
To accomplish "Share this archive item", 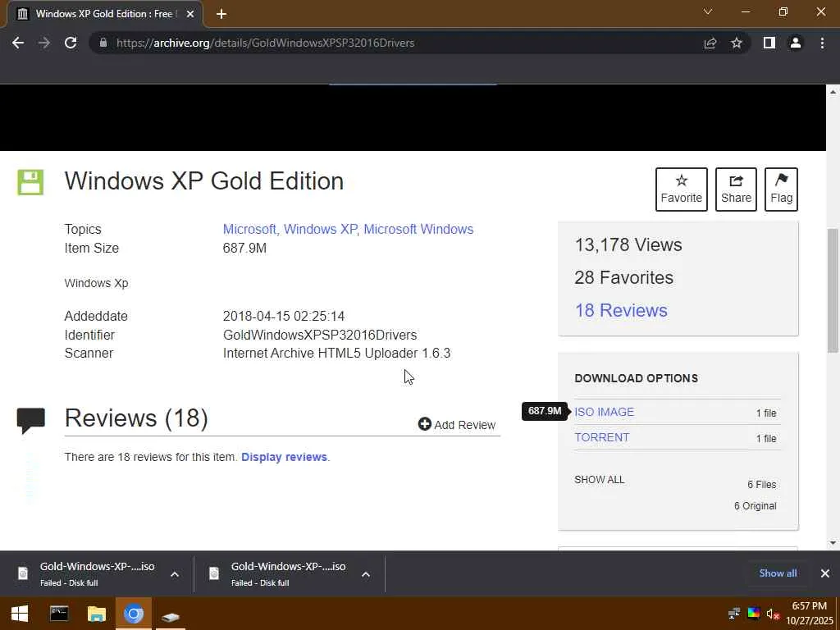I will 736,189.
